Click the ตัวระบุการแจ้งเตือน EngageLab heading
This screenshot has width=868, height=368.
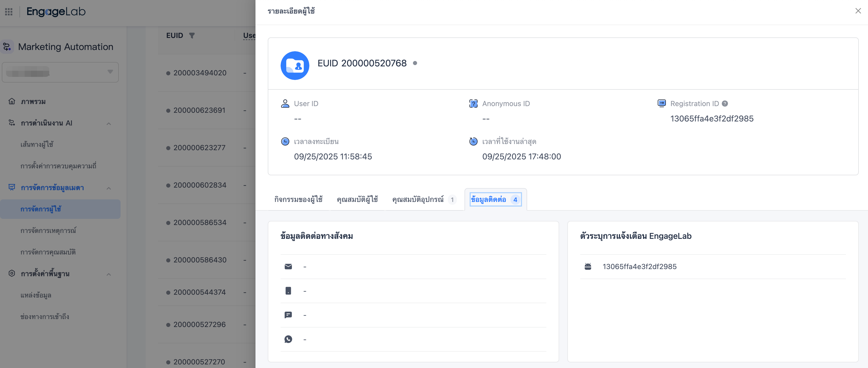coord(636,236)
